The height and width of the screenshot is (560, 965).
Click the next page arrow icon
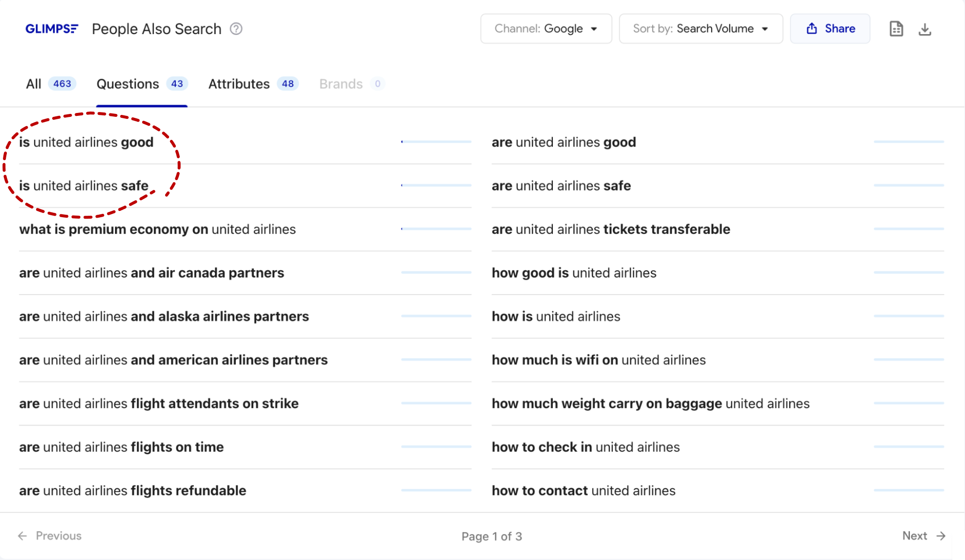pyautogui.click(x=940, y=536)
